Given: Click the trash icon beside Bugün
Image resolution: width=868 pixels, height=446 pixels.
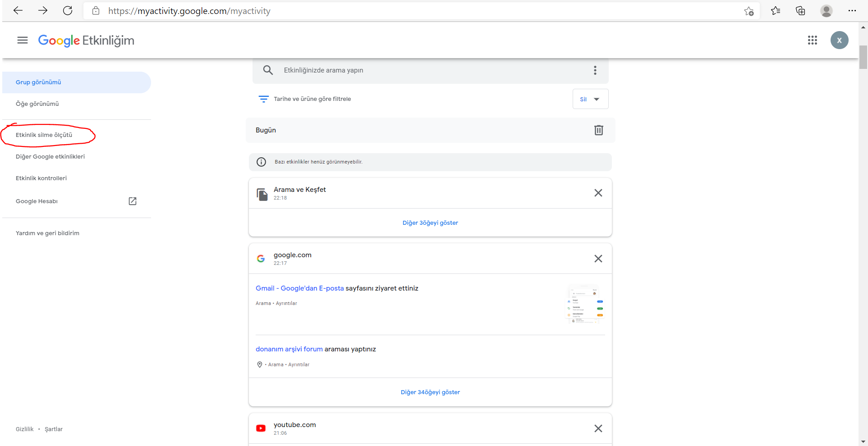Looking at the screenshot, I should 598,130.
